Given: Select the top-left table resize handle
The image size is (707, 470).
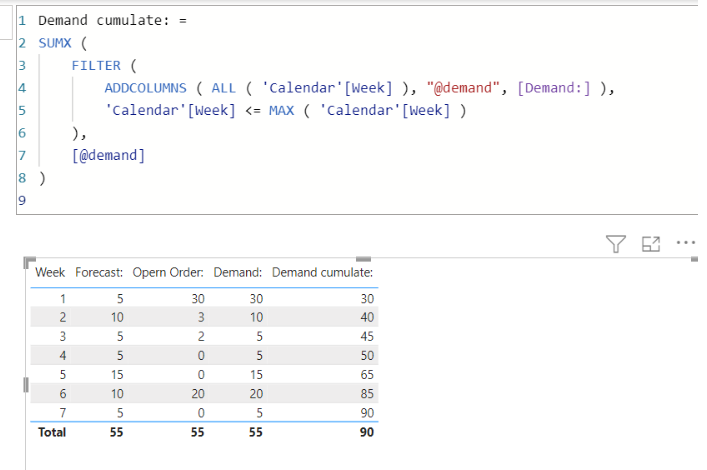Looking at the screenshot, I should 29,262.
